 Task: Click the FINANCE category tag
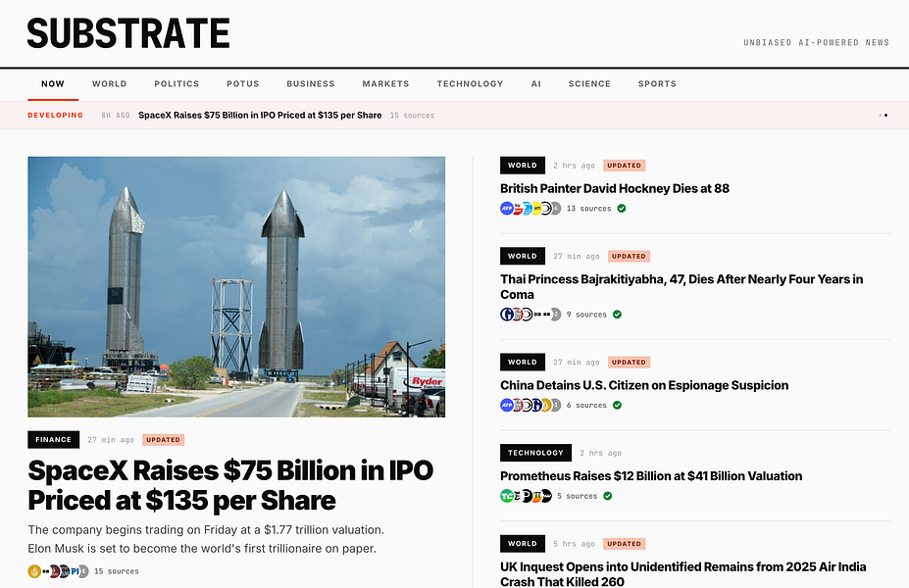[x=53, y=440]
